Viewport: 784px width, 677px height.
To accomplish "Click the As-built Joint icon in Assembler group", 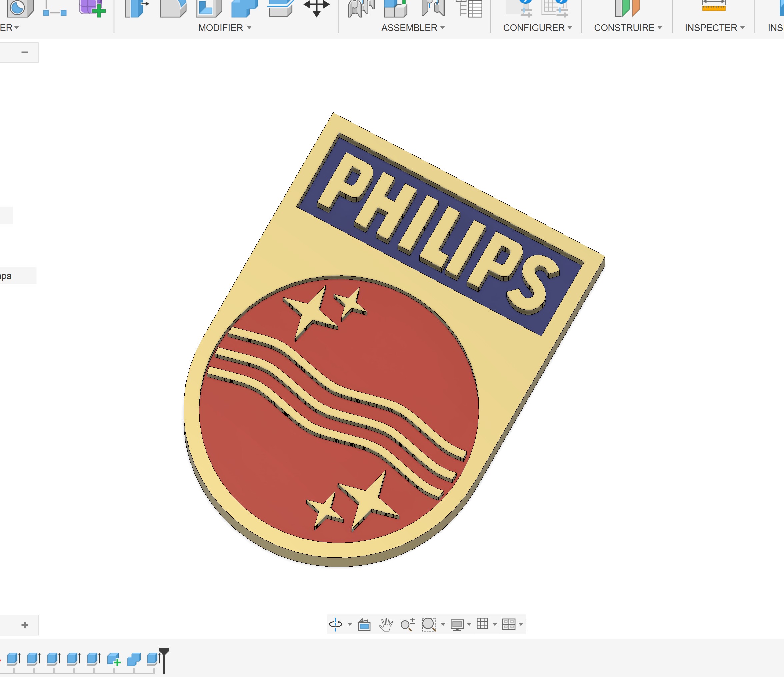I will (x=433, y=8).
